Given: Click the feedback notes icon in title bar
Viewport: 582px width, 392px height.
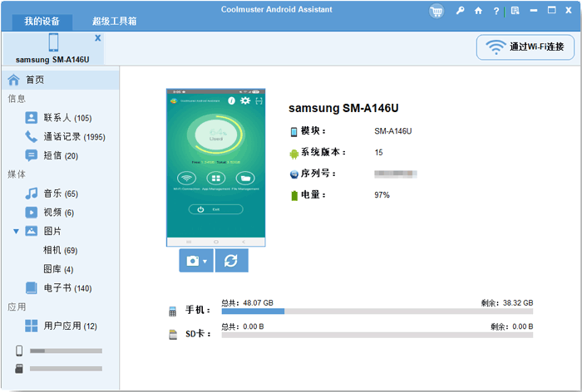Looking at the screenshot, I should (515, 11).
